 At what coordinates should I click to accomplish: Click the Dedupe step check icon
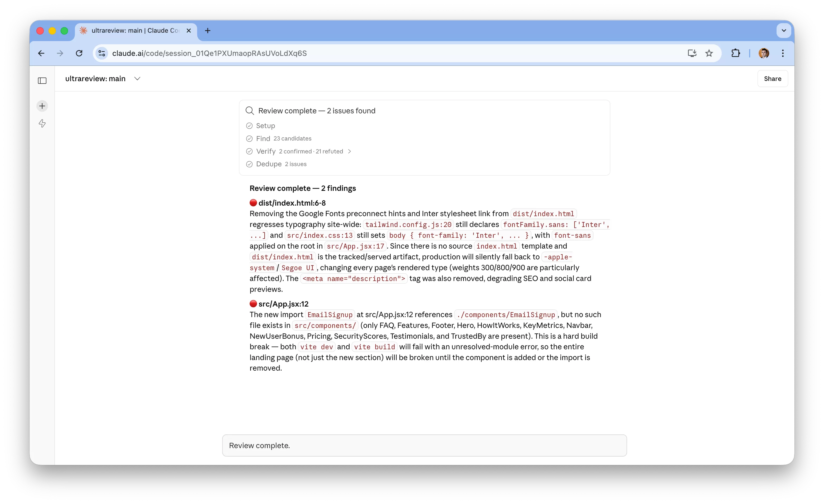[249, 164]
